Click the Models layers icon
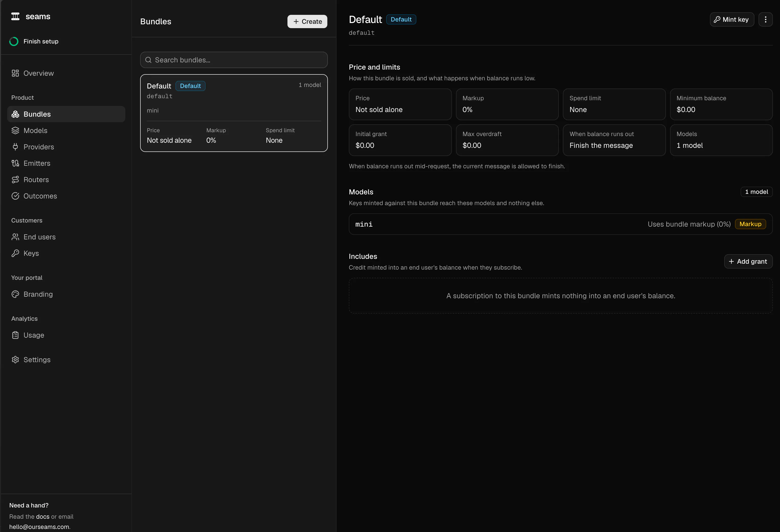780x532 pixels. (15, 130)
